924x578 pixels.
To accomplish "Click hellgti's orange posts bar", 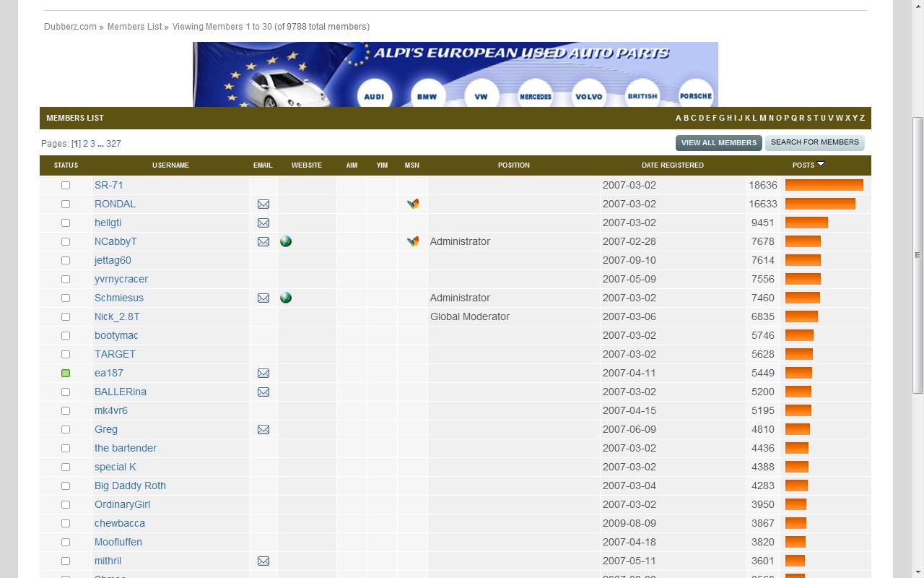I will click(x=806, y=223).
